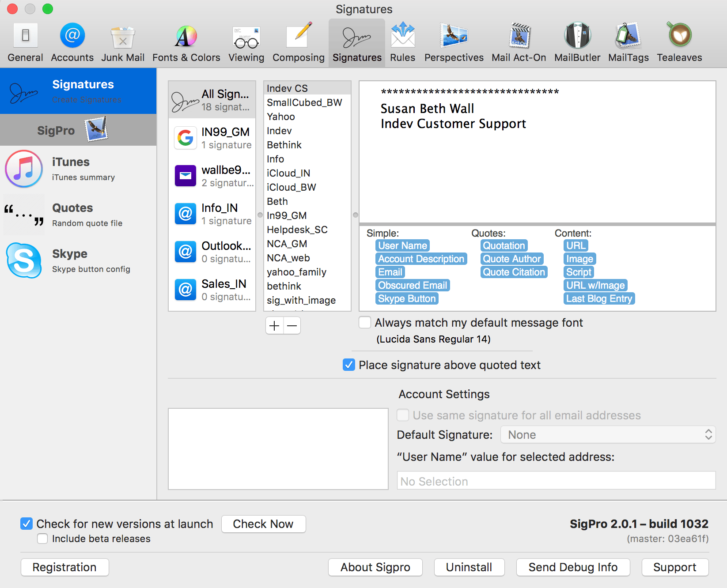Open the Accounts preferences pane

tap(72, 43)
